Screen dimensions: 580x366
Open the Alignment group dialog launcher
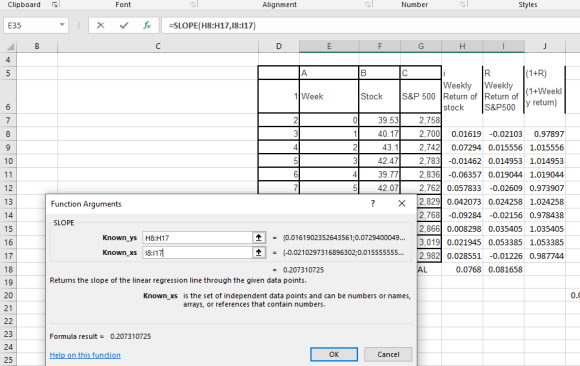(368, 4)
